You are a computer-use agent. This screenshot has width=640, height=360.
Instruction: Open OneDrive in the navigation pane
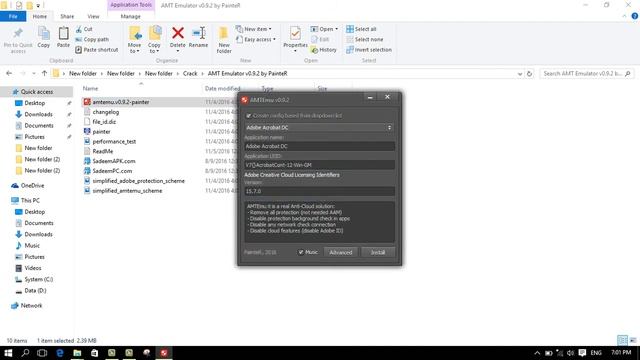[x=32, y=185]
